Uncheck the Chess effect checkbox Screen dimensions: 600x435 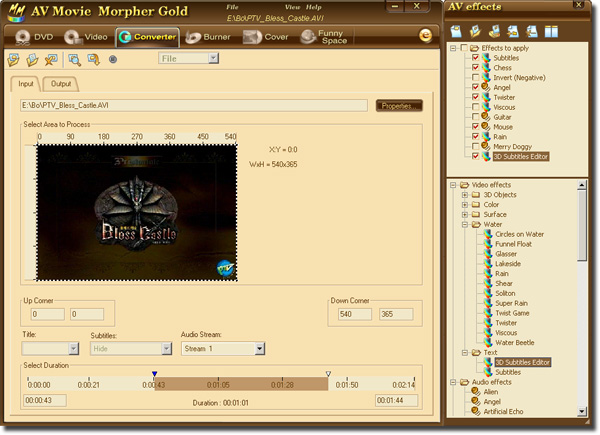475,68
